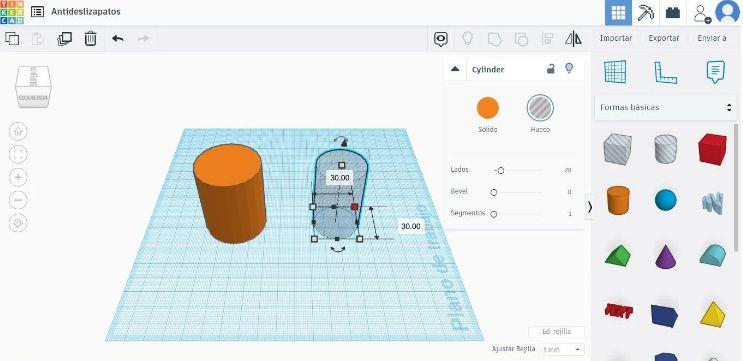Zoom in with the plus icon
The image size is (743, 361).
point(18,177)
